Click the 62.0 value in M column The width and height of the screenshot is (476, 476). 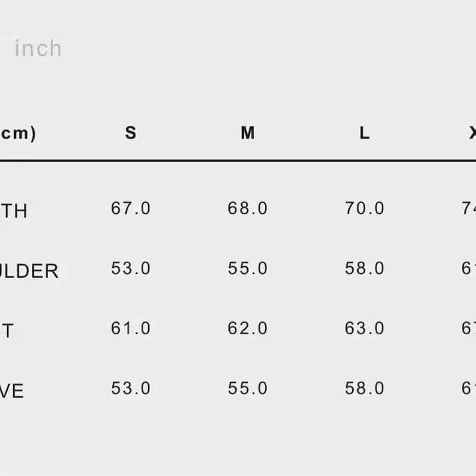tap(248, 328)
